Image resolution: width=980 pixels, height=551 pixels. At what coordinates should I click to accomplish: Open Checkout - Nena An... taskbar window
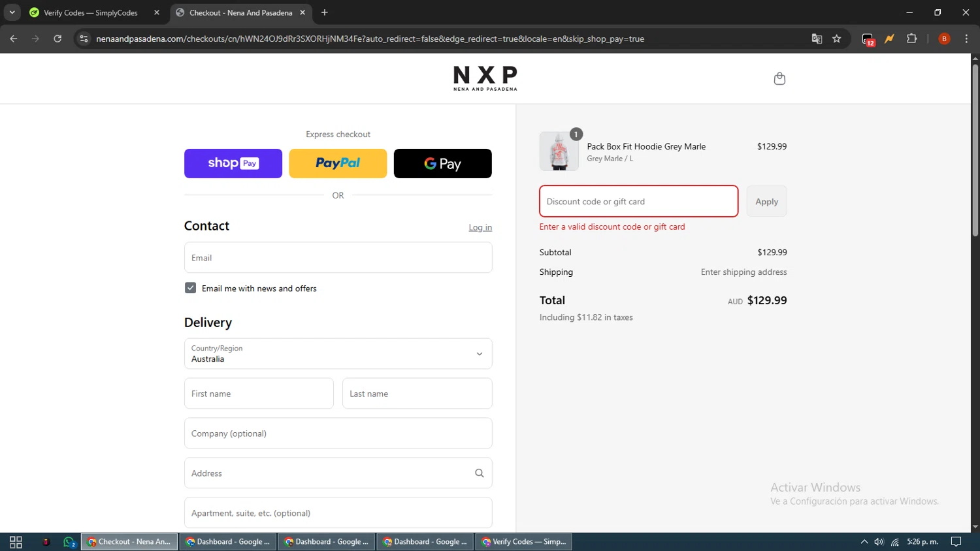click(x=129, y=542)
